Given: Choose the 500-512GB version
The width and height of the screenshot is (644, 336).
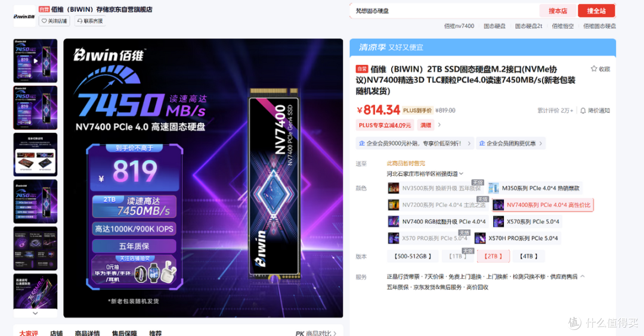Looking at the screenshot, I should [x=413, y=256].
